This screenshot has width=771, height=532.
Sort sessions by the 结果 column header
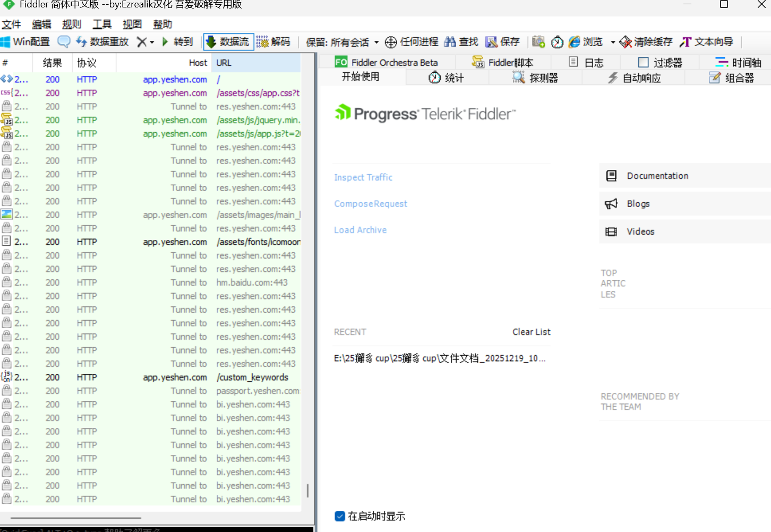point(53,63)
